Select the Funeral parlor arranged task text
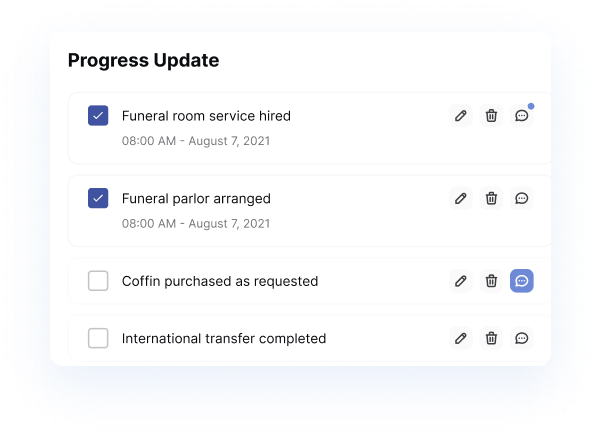Viewport: 601px width, 434px height. [196, 198]
